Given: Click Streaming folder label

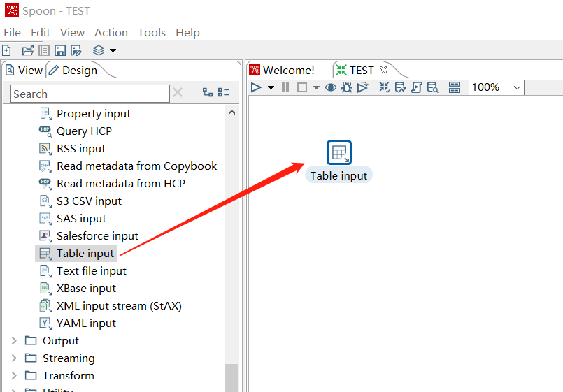Looking at the screenshot, I should click(69, 358).
